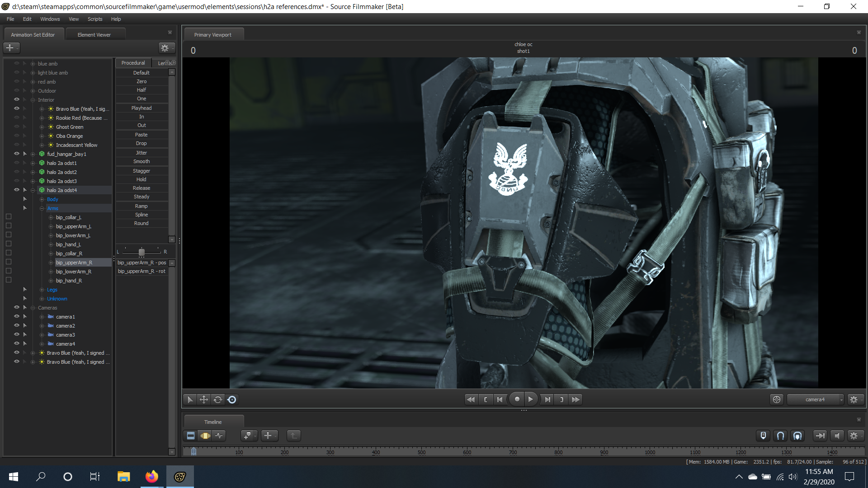Image resolution: width=868 pixels, height=488 pixels.
Task: Switch to the clip editor mode
Action: (x=191, y=436)
